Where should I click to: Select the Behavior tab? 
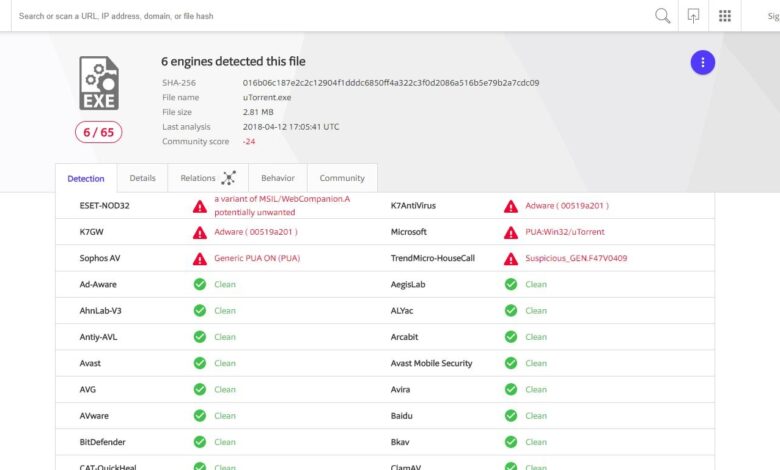pos(278,178)
